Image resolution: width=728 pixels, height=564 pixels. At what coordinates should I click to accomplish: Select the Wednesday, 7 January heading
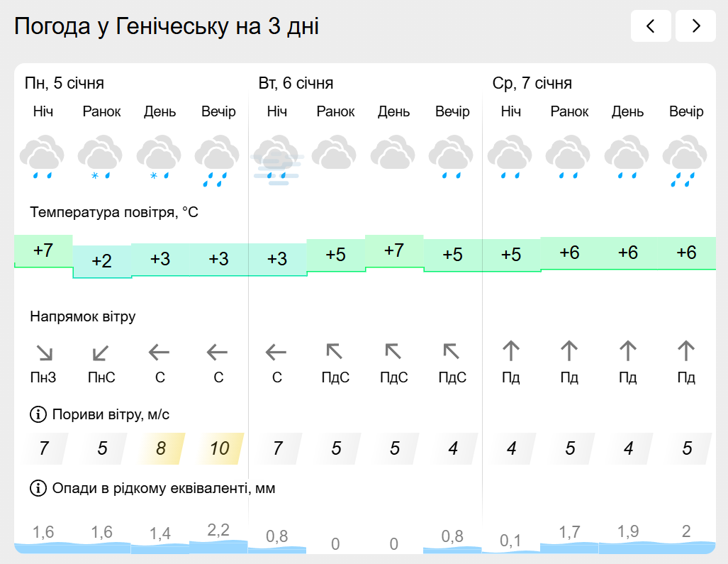pos(532,84)
